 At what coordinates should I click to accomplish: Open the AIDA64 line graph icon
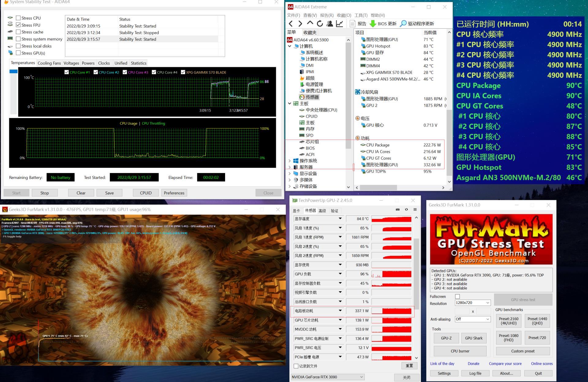point(339,24)
